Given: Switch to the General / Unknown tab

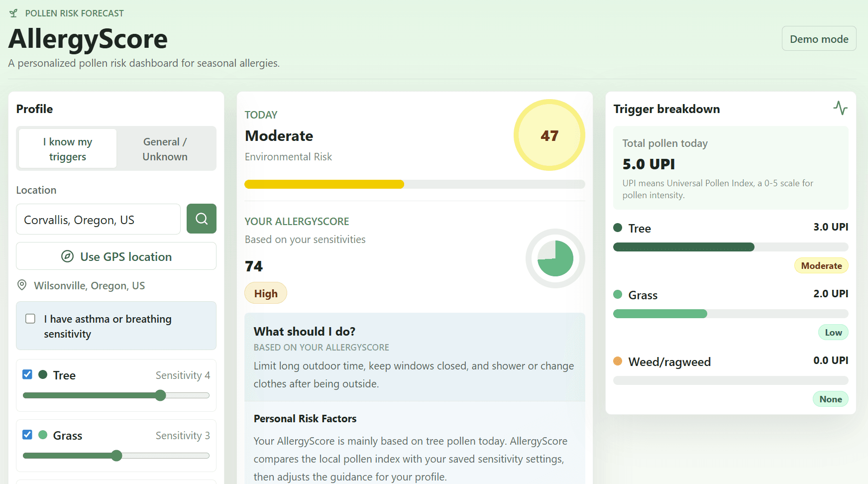Looking at the screenshot, I should tap(165, 149).
